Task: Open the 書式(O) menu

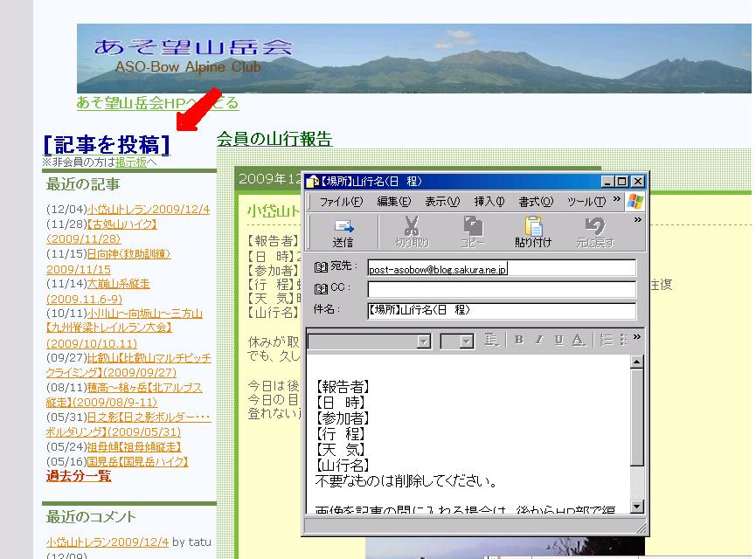Action: [x=536, y=202]
